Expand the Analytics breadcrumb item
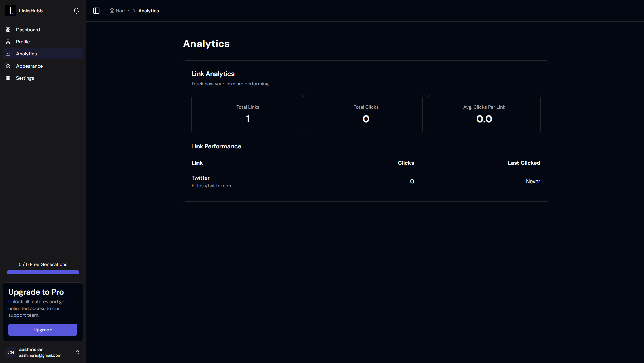Screen dimensions: 644x363 click(148, 10)
